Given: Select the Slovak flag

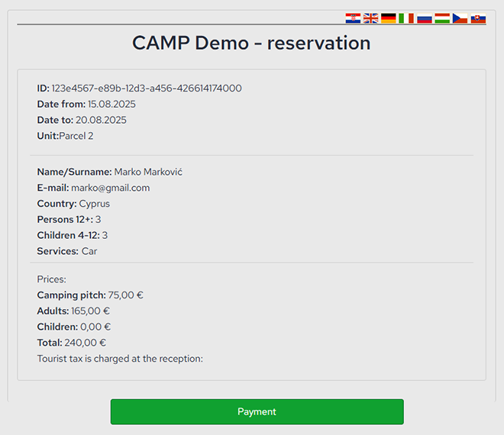Looking at the screenshot, I should pos(478,18).
